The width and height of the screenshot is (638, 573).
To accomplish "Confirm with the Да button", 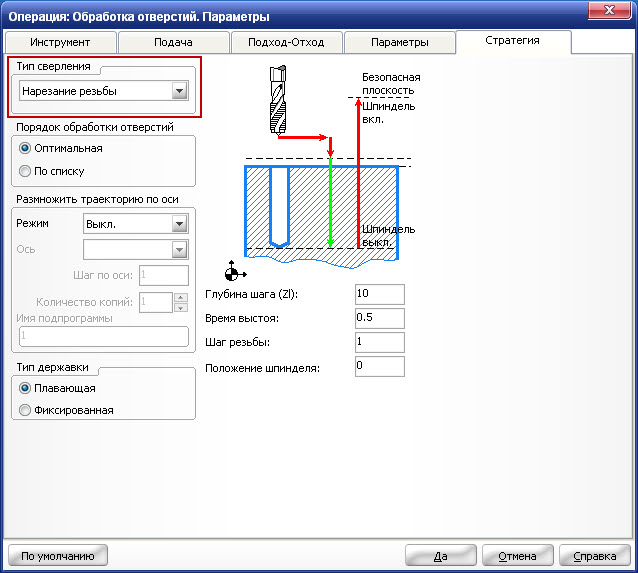I will coord(441,556).
